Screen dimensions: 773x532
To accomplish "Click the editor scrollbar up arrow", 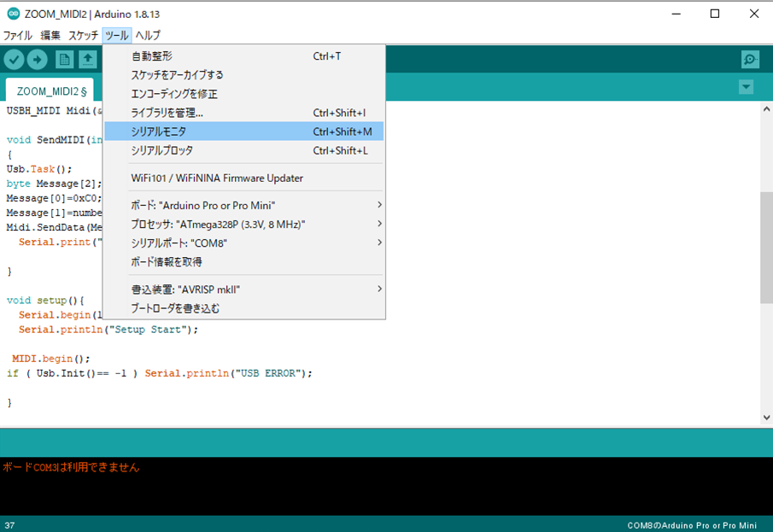I will [x=766, y=109].
